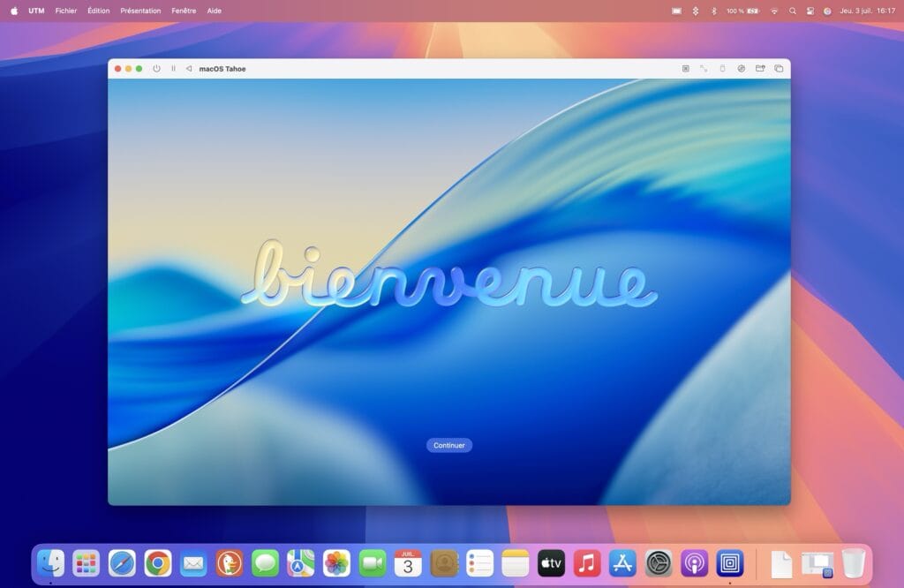Open Finder from the Dock

pyautogui.click(x=50, y=563)
